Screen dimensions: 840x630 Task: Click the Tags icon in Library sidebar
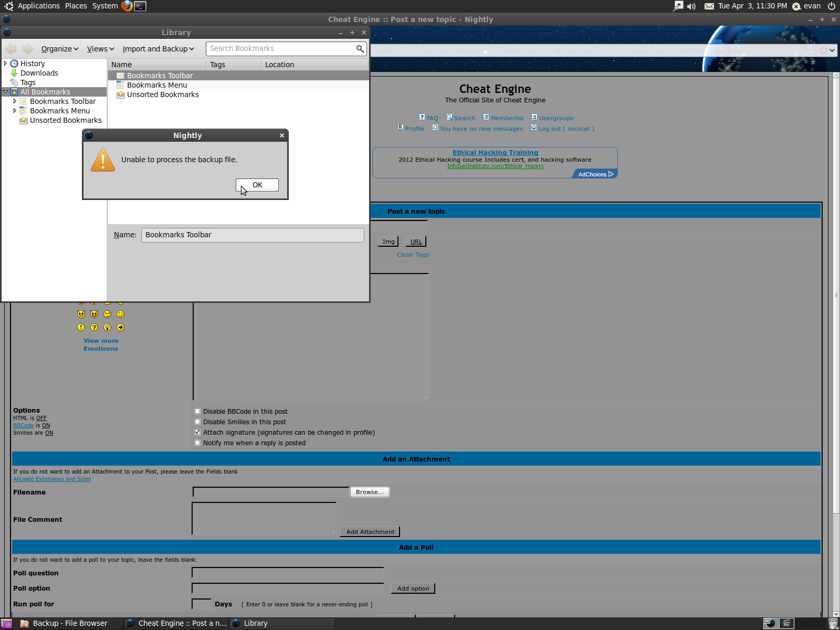[x=14, y=82]
